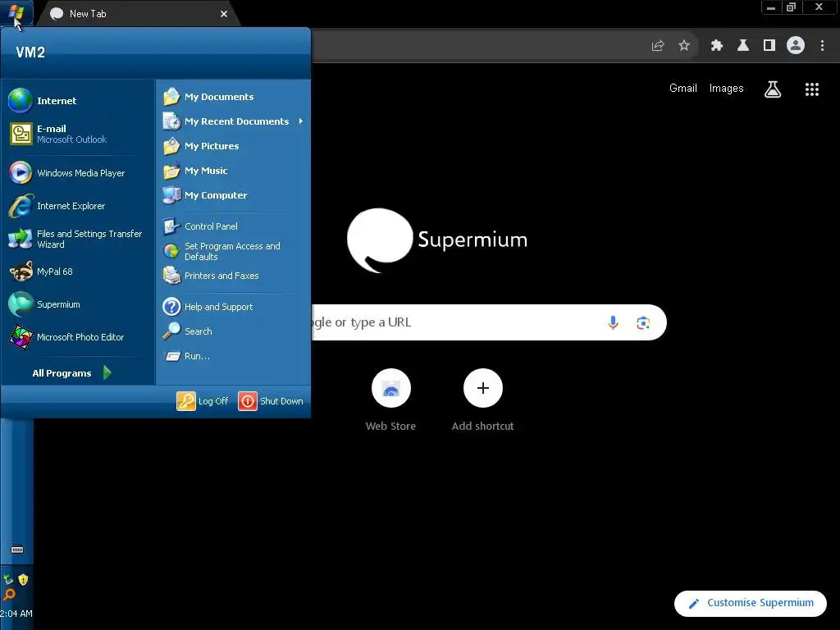Open the Run dialog
Image resolution: width=840 pixels, height=630 pixels.
coord(233,356)
